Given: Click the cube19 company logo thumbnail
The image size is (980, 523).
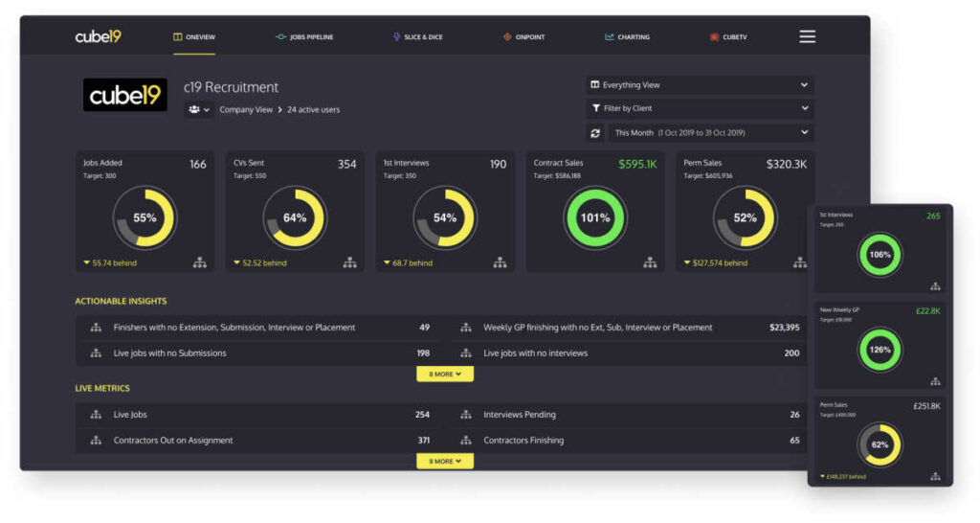Looking at the screenshot, I should [x=125, y=95].
